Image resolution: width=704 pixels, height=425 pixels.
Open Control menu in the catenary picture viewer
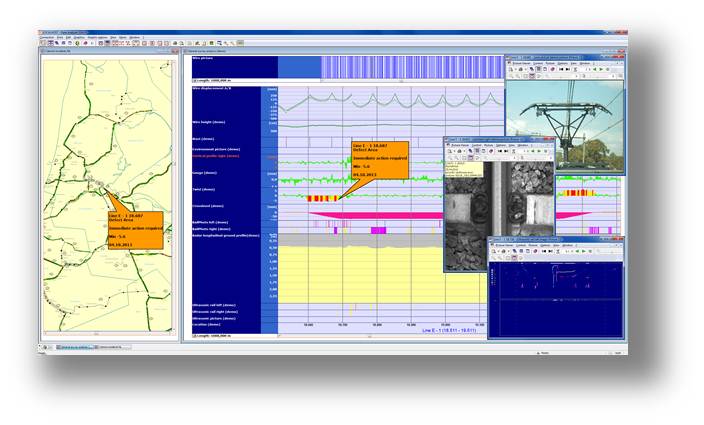[x=538, y=63]
